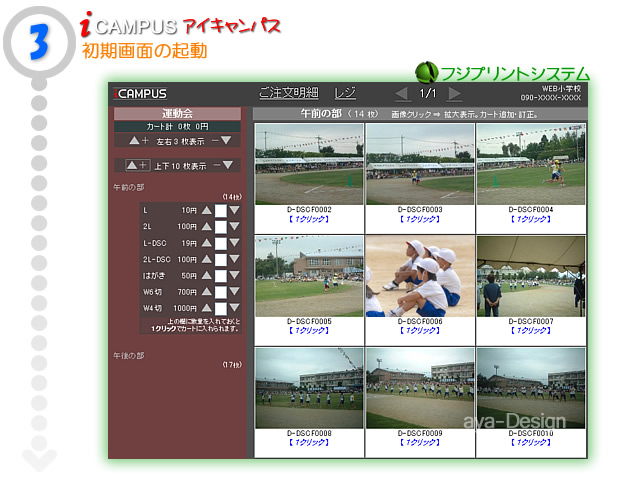Image resolution: width=628 pixels, height=490 pixels.
Task: Decrease W4切 quantity down arrow
Action: click(235, 308)
